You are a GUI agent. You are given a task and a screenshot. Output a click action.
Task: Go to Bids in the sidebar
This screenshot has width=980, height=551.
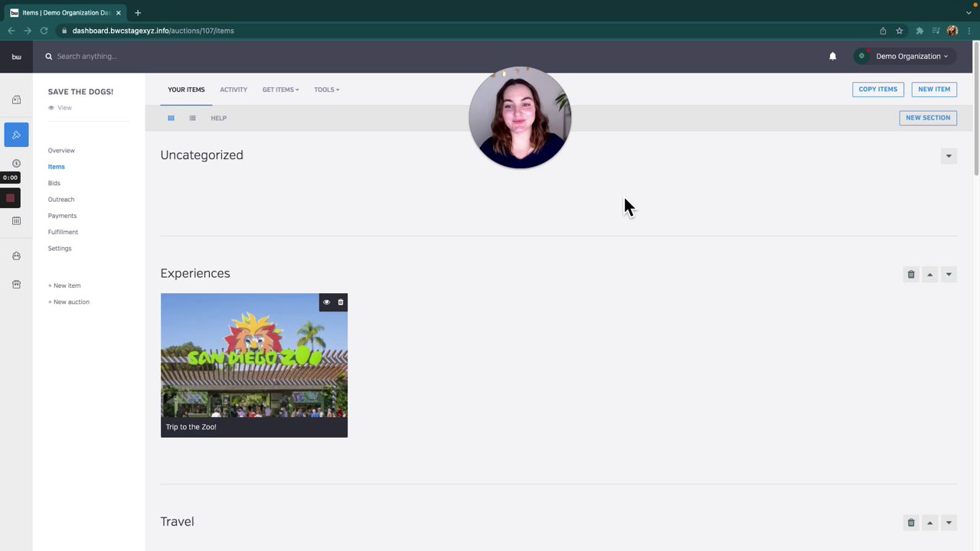[54, 183]
